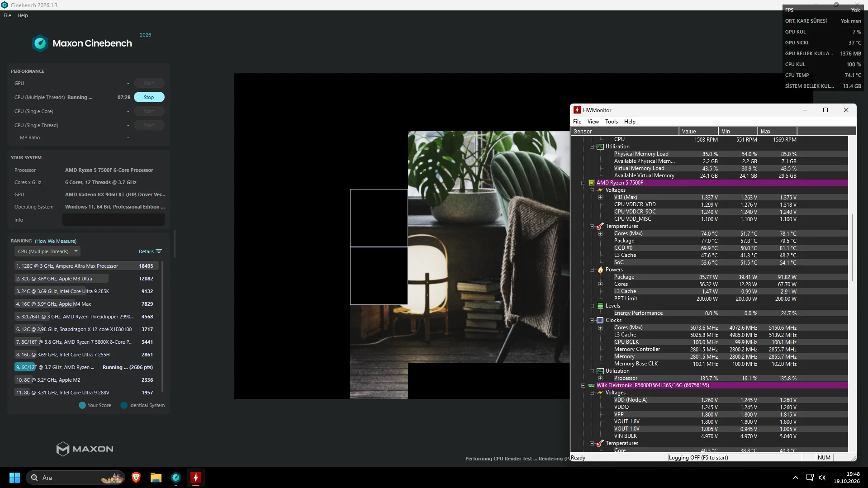Show hidden system tray icons

click(796, 478)
